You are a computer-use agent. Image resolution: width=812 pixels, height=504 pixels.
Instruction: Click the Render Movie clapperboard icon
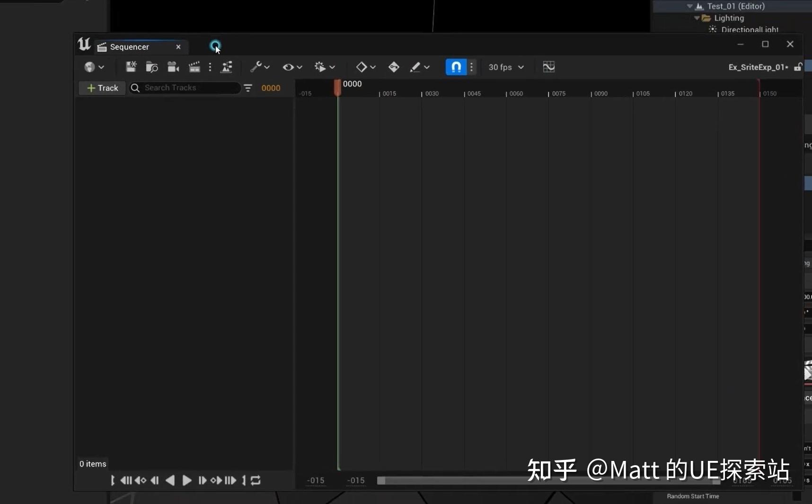tap(194, 67)
